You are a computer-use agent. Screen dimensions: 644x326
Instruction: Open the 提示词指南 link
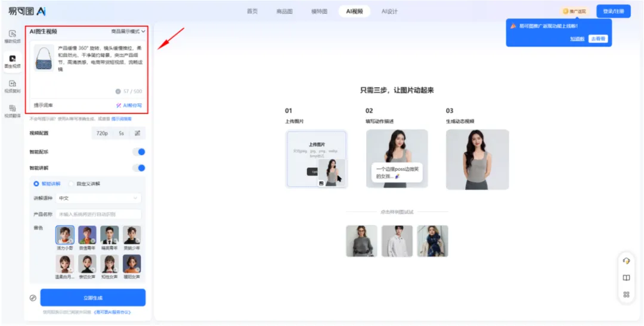click(121, 119)
